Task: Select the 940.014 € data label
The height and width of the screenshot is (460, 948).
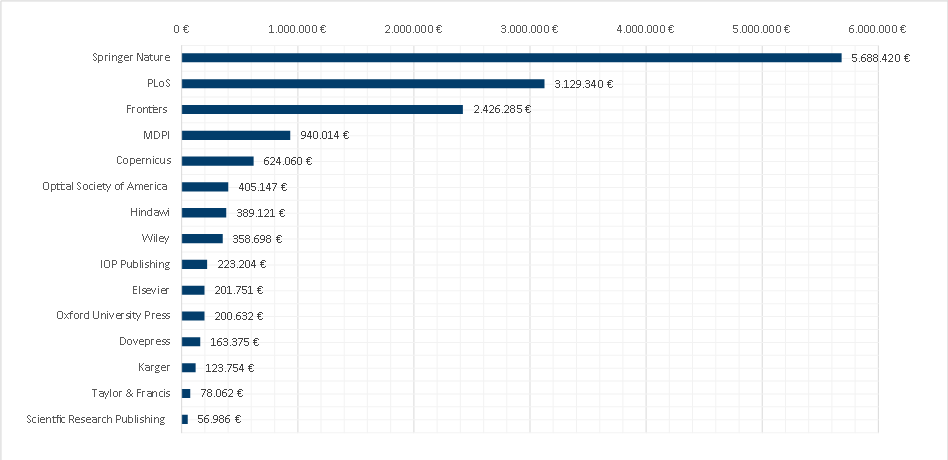Action: coord(324,135)
